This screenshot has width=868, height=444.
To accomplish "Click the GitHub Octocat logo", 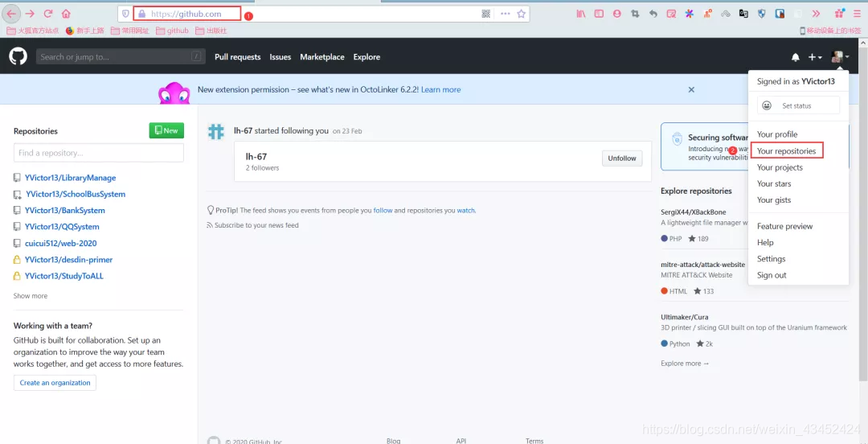I will [18, 56].
